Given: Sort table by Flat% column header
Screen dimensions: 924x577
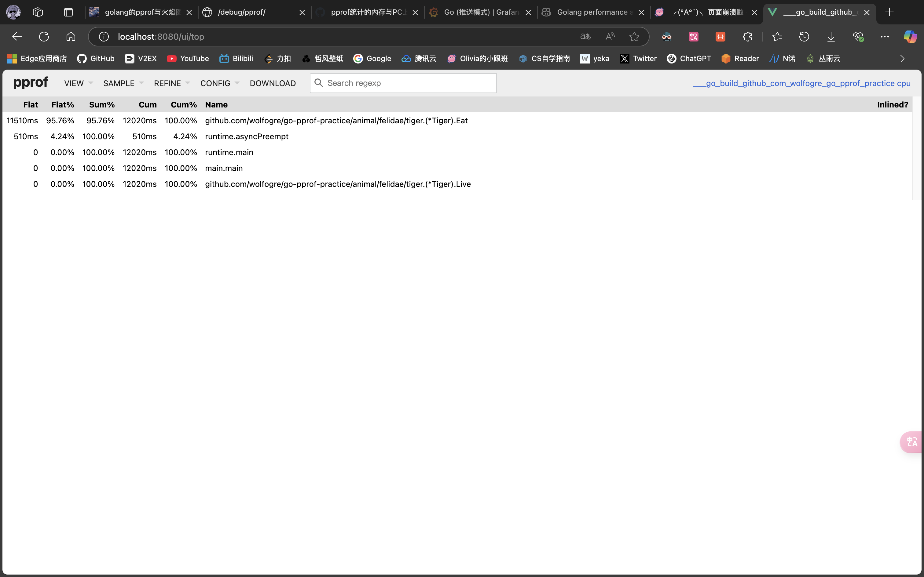Looking at the screenshot, I should [x=63, y=104].
